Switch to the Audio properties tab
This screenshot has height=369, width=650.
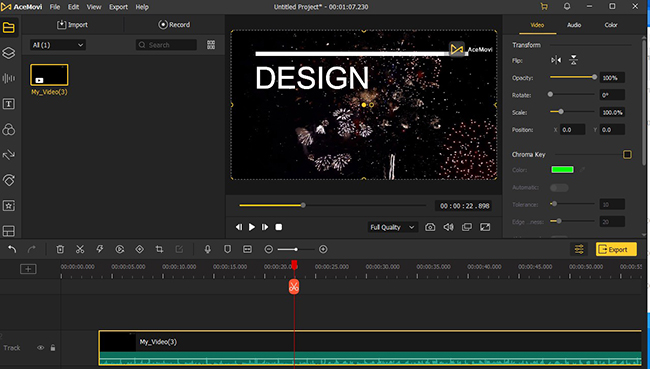[x=574, y=25]
